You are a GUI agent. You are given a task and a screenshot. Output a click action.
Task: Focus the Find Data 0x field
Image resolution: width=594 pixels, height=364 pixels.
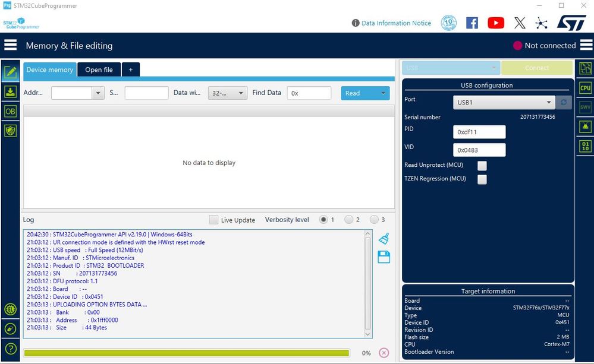point(309,93)
